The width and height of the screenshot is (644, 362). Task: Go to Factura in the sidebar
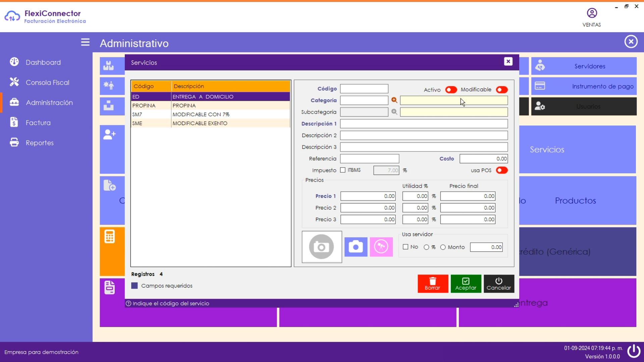tap(38, 123)
